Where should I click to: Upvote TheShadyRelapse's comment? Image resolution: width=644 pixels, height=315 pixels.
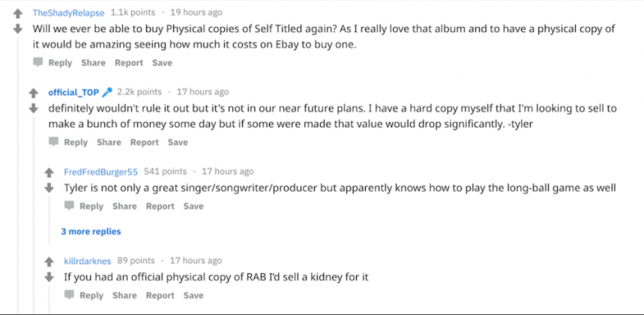tap(18, 13)
